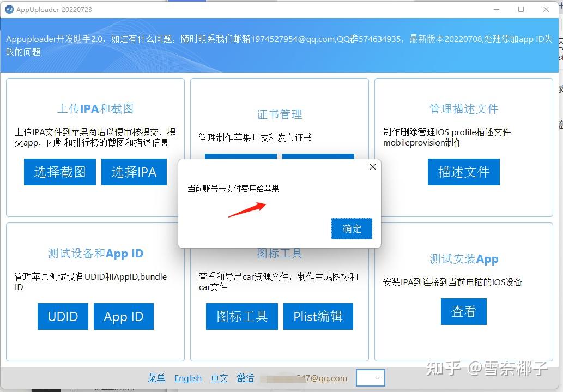
Task: Open the Plist编辑 editor
Action: click(318, 316)
